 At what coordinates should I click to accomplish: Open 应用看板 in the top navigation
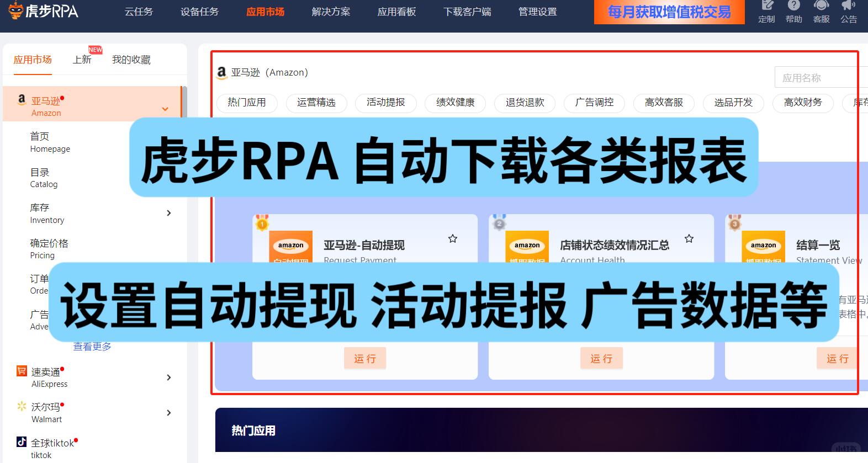[x=396, y=12]
